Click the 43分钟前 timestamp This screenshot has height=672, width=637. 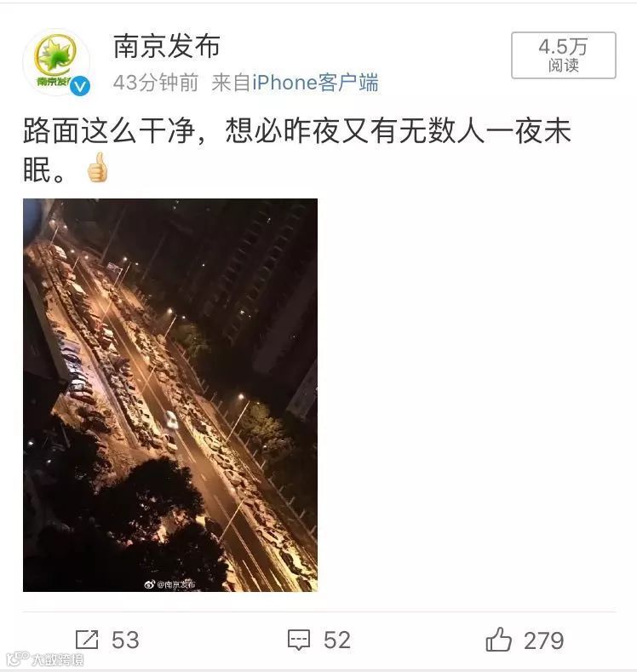point(156,83)
